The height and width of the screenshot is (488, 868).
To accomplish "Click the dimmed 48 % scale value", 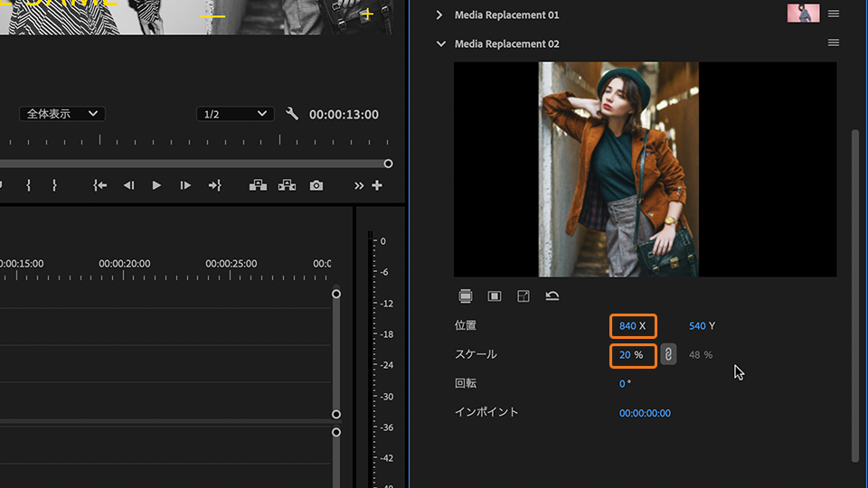I will click(x=700, y=354).
